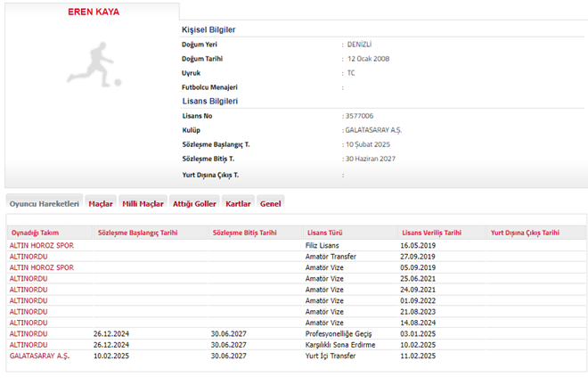Open the Milli Maçlar tab

pyautogui.click(x=142, y=203)
